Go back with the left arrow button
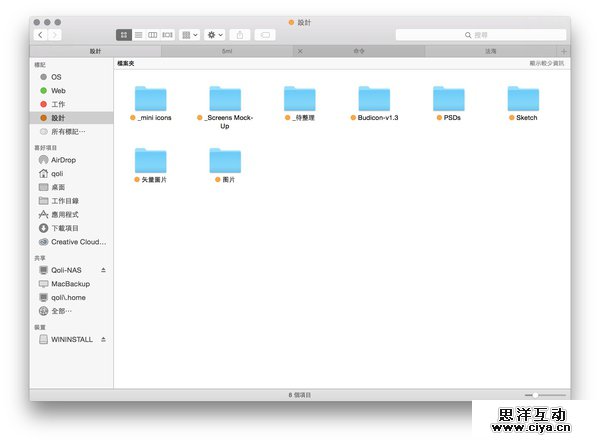 (40, 35)
